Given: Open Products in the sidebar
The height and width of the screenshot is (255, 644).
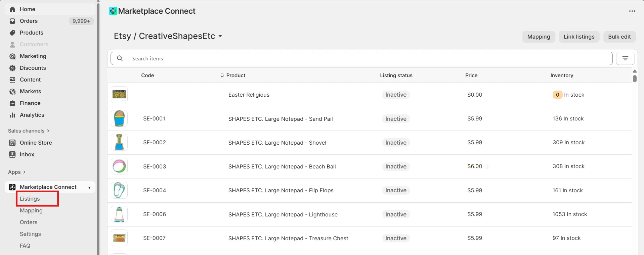Looking at the screenshot, I should click(x=32, y=33).
